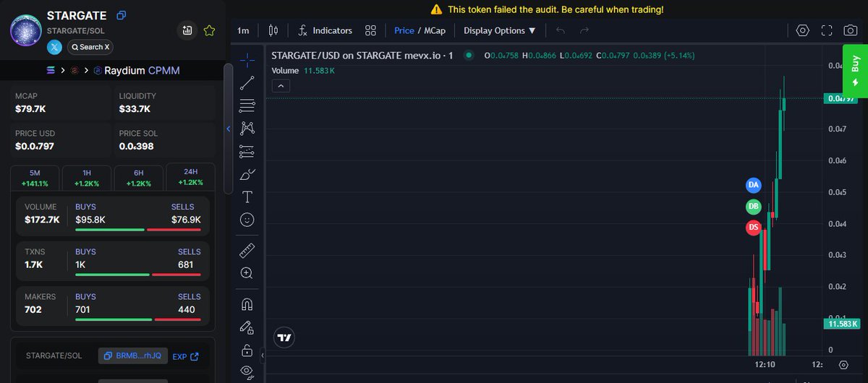Select the long/short position forecasting tool
Viewport: 868px width, 383px height.
pyautogui.click(x=247, y=152)
